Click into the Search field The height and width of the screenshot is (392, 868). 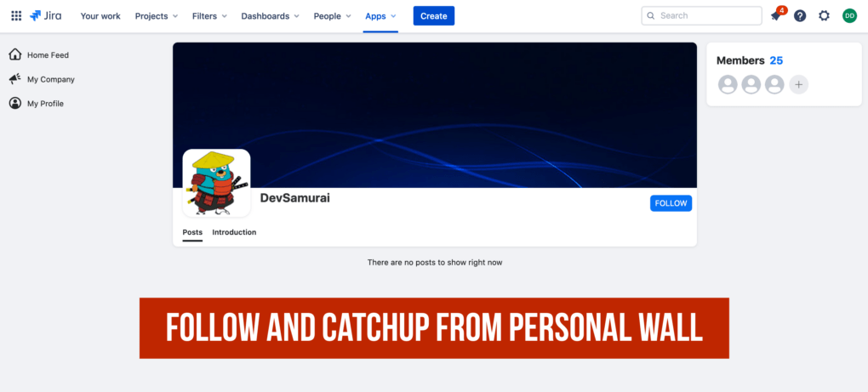[x=701, y=15]
